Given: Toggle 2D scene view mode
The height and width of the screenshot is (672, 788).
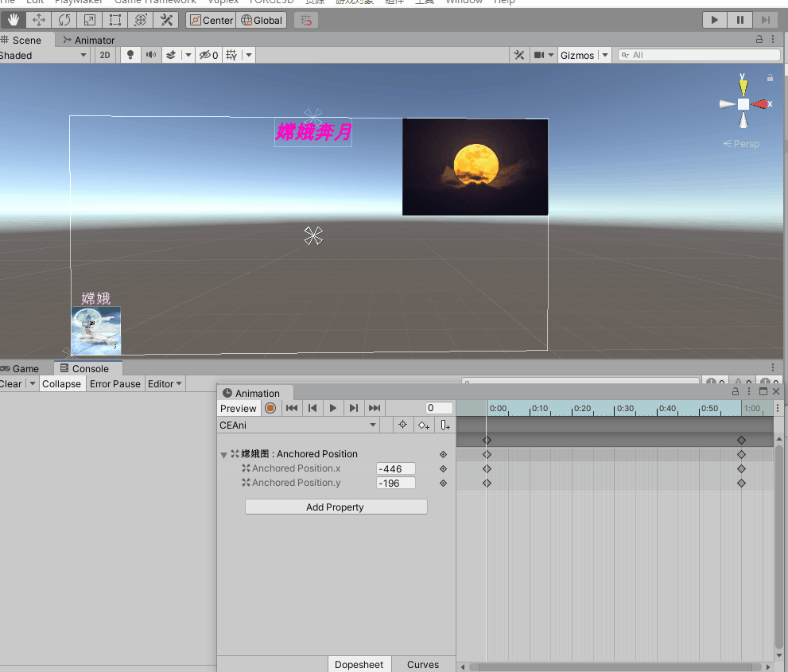Looking at the screenshot, I should [x=104, y=56].
